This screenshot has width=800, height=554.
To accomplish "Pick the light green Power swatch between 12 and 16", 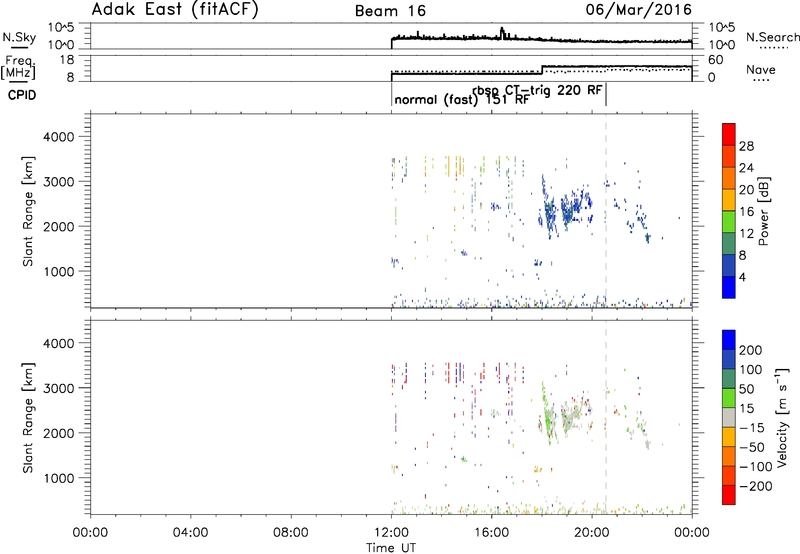I will (x=729, y=221).
